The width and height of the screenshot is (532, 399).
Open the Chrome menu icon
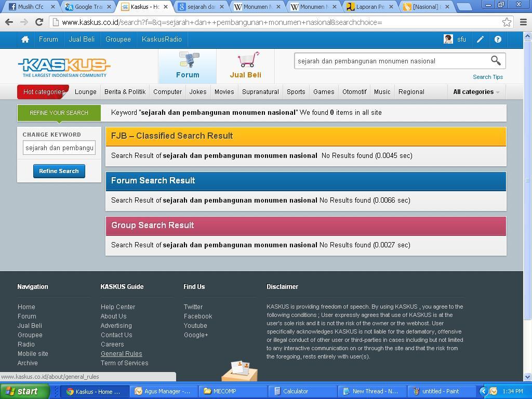tap(524, 22)
